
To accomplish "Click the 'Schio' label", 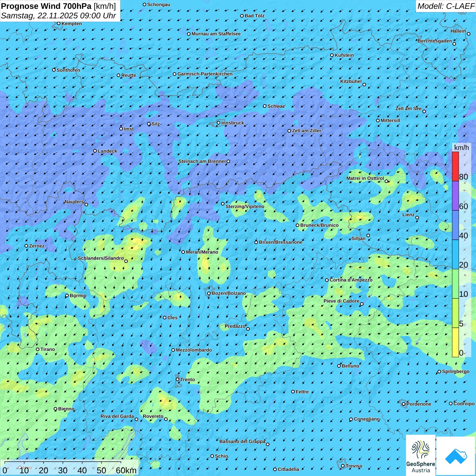I will pyautogui.click(x=221, y=456).
